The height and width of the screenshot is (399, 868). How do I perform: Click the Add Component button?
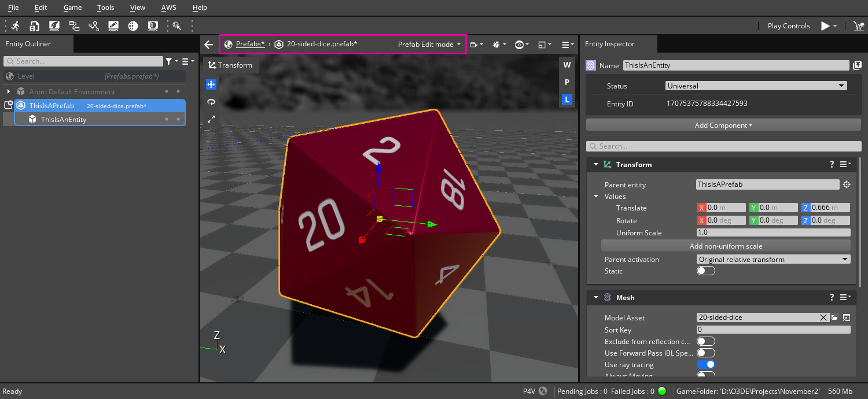tap(723, 125)
